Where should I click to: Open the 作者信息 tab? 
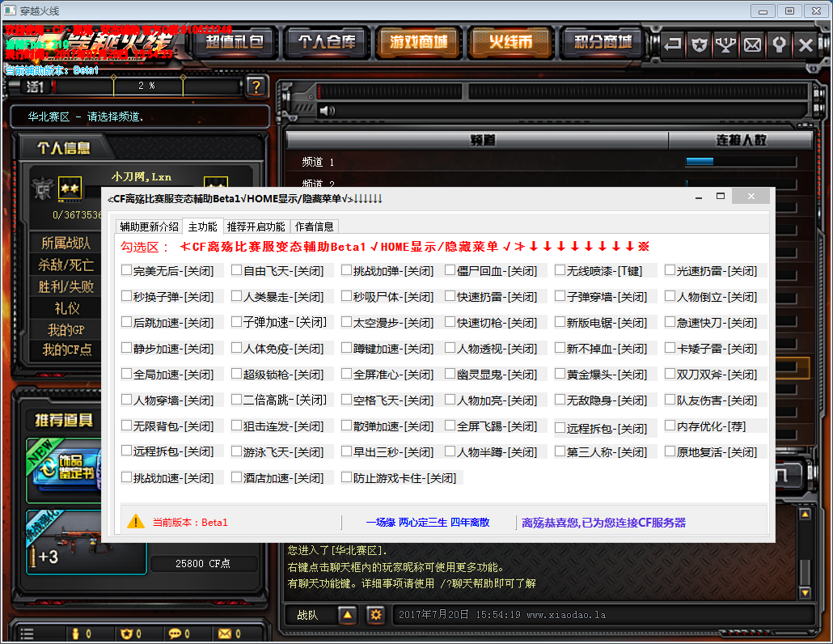click(x=314, y=227)
